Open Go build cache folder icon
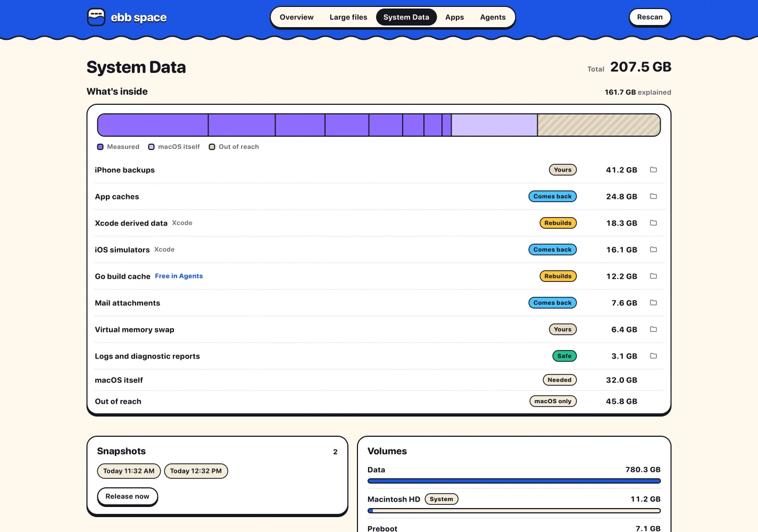758x532 pixels. [654, 276]
